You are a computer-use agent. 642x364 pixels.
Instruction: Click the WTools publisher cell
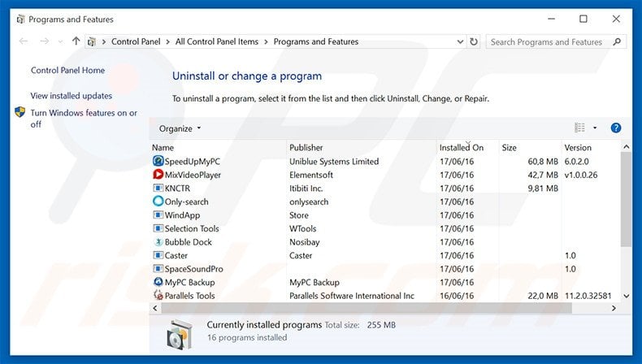point(303,228)
